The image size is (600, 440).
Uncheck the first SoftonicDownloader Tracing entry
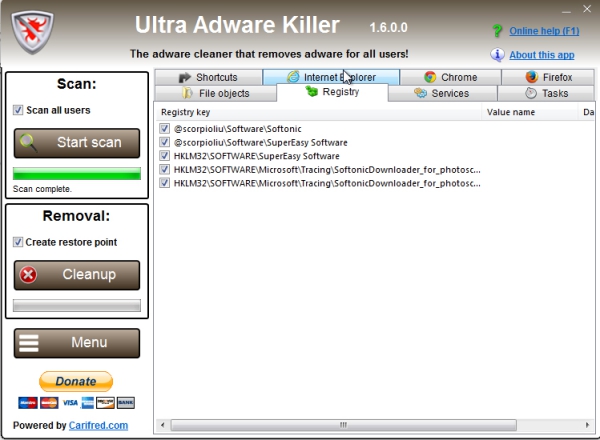click(165, 169)
